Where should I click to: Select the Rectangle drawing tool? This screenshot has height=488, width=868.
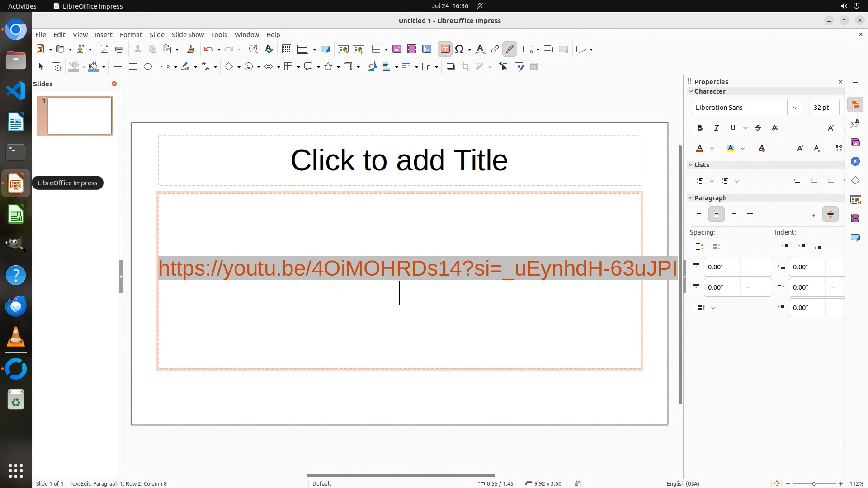point(133,67)
